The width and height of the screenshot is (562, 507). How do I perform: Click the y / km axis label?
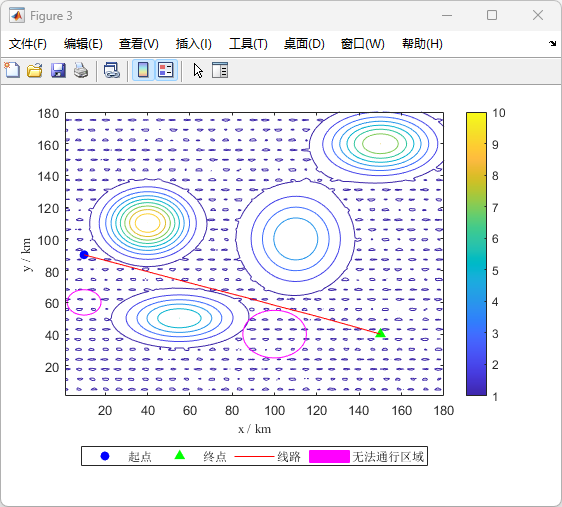click(x=27, y=254)
